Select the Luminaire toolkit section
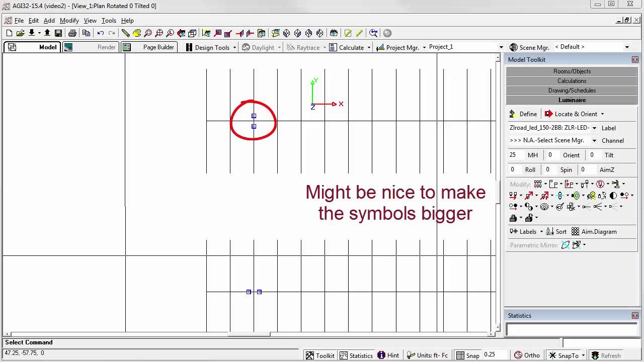Image resolution: width=644 pixels, height=362 pixels. tap(572, 100)
